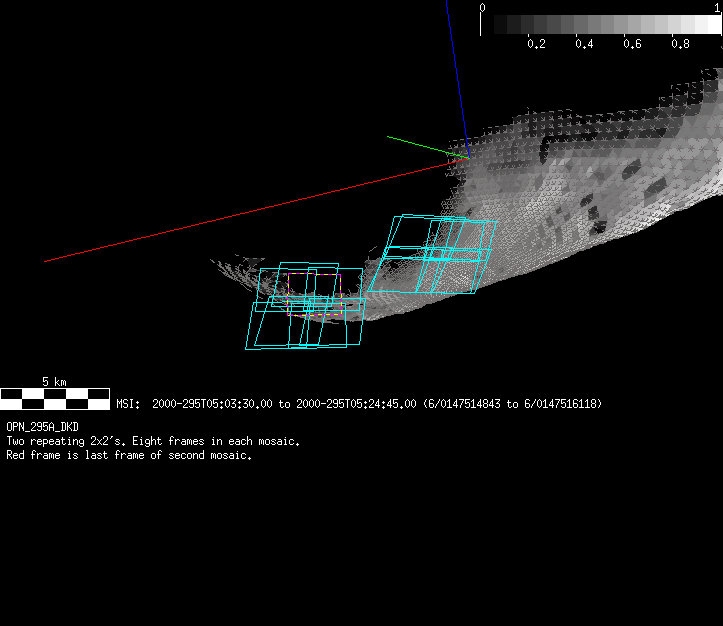Click the "Red frame is last frame" note
The height and width of the screenshot is (626, 723).
click(x=129, y=455)
